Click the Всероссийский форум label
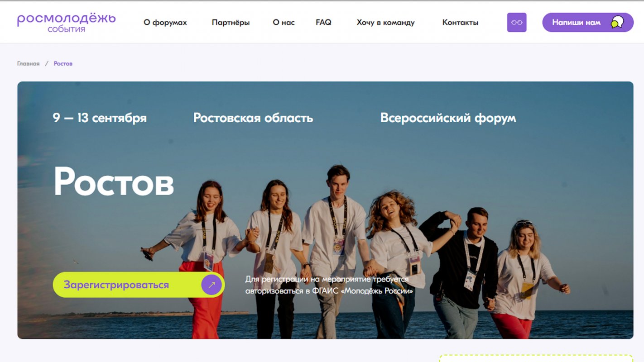This screenshot has height=362, width=644. coord(448,118)
